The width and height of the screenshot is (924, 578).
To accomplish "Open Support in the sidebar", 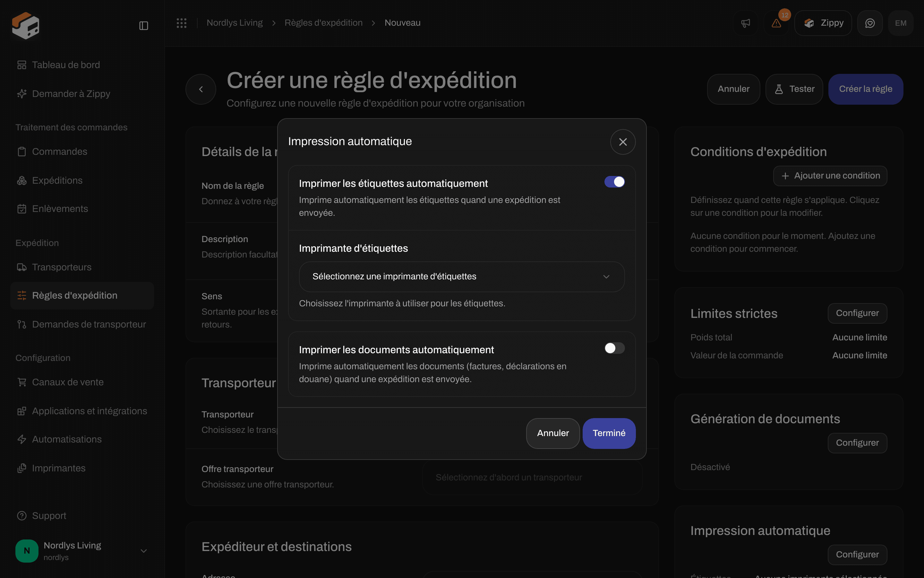I will point(82,516).
